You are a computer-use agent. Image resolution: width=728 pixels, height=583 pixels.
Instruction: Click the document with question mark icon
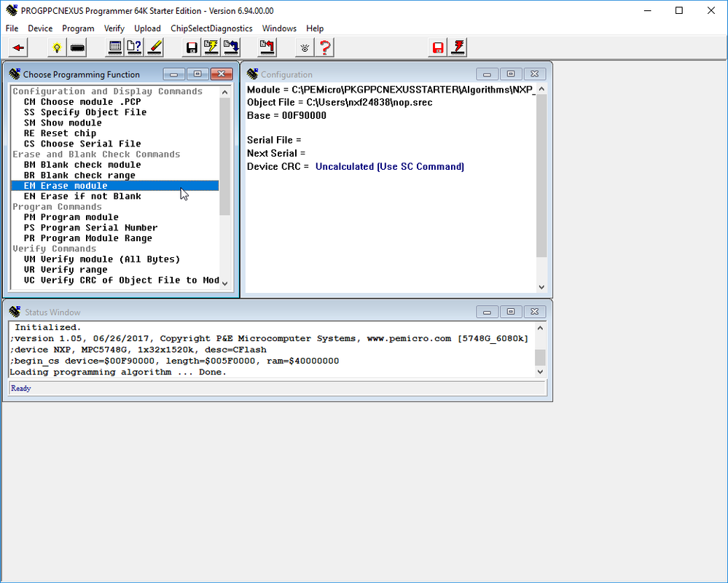point(135,47)
